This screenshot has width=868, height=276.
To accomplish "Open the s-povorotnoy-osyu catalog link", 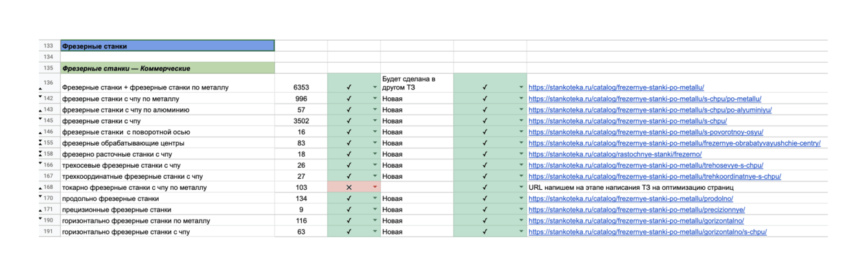I will pyautogui.click(x=650, y=132).
